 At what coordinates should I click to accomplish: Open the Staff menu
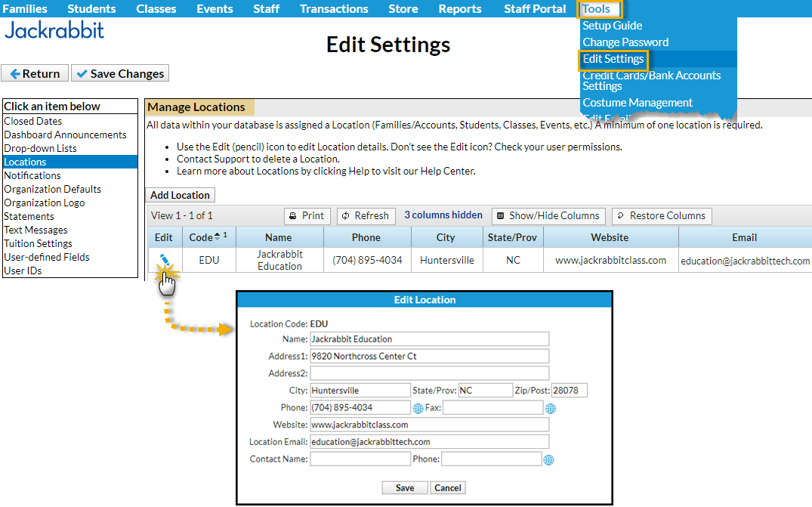point(266,9)
